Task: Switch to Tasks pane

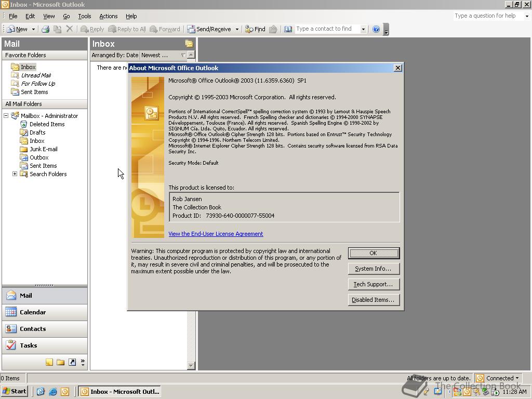Action: (45, 345)
